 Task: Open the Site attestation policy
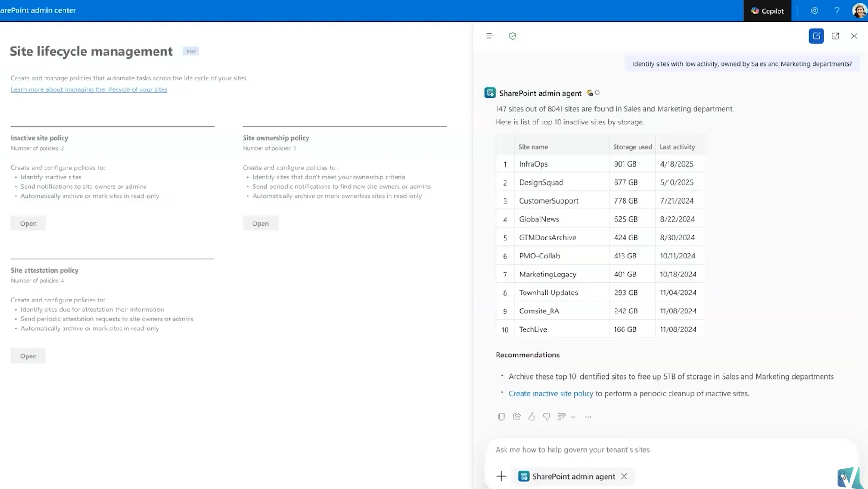click(28, 356)
